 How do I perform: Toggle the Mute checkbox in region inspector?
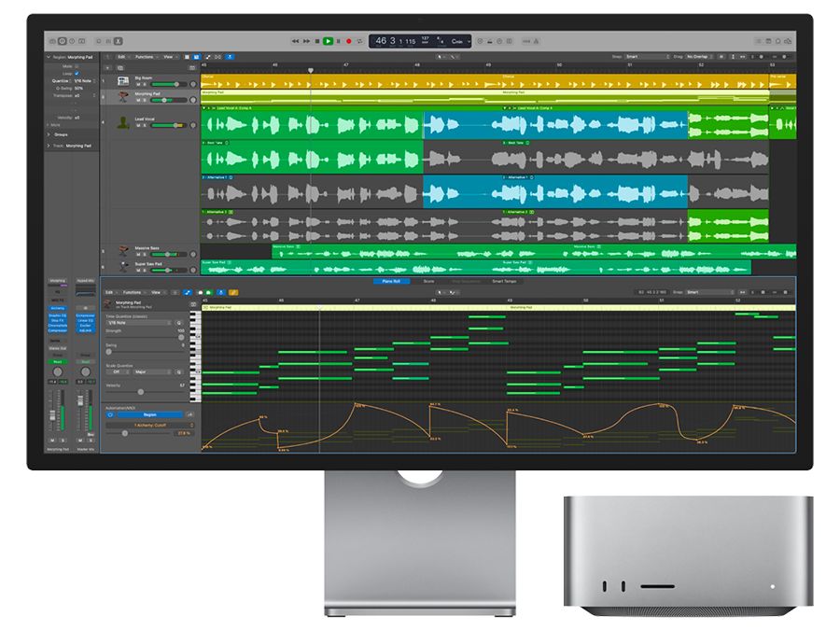[x=77, y=66]
